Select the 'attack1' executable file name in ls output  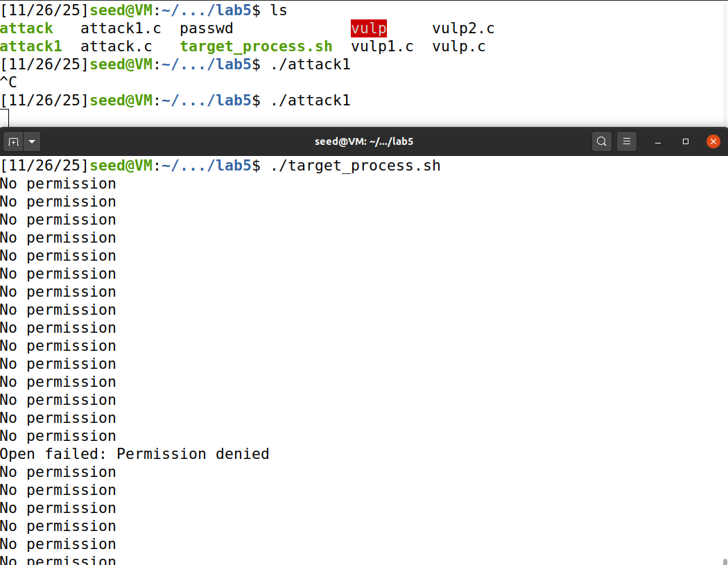[31, 46]
